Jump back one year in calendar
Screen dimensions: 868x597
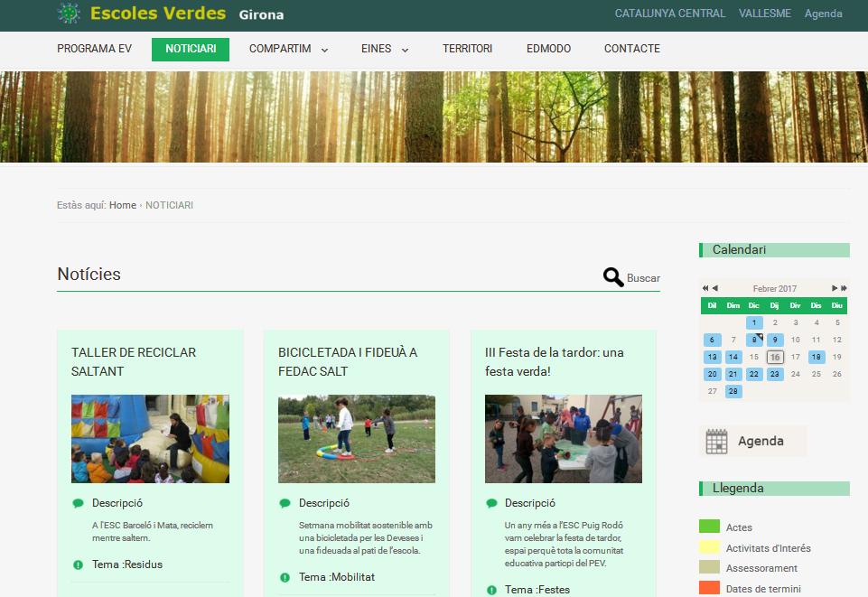(705, 288)
